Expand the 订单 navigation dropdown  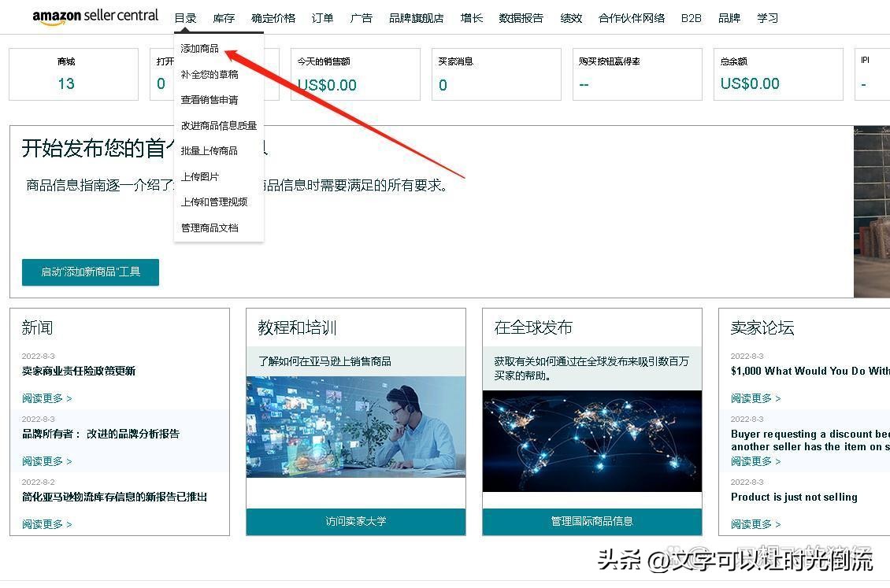click(322, 17)
